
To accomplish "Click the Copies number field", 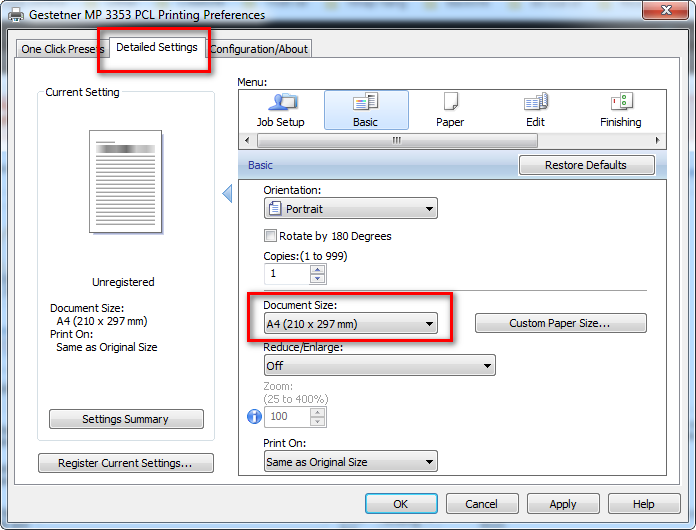I will click(288, 274).
